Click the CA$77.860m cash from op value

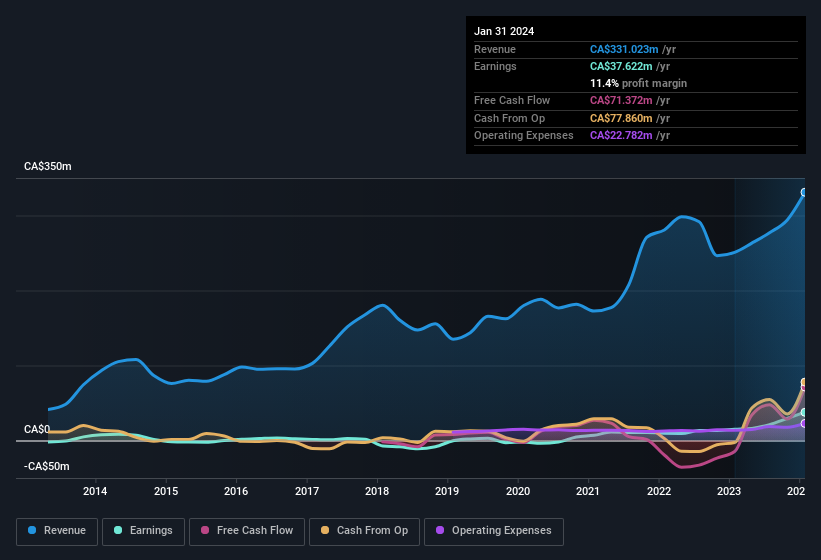620,118
